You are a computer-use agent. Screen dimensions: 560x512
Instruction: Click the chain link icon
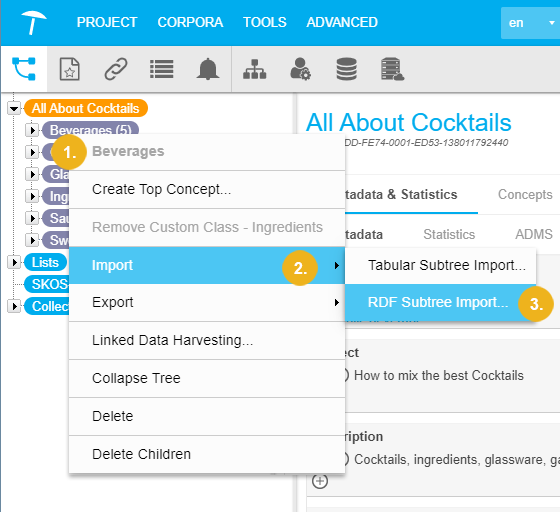pos(116,69)
